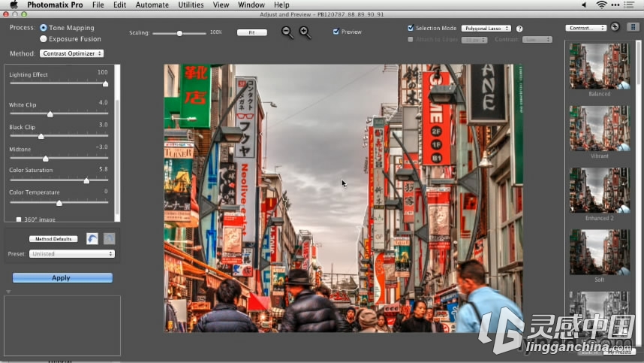Open the File menu
Image resolution: width=644 pixels, height=363 pixels.
tap(98, 5)
